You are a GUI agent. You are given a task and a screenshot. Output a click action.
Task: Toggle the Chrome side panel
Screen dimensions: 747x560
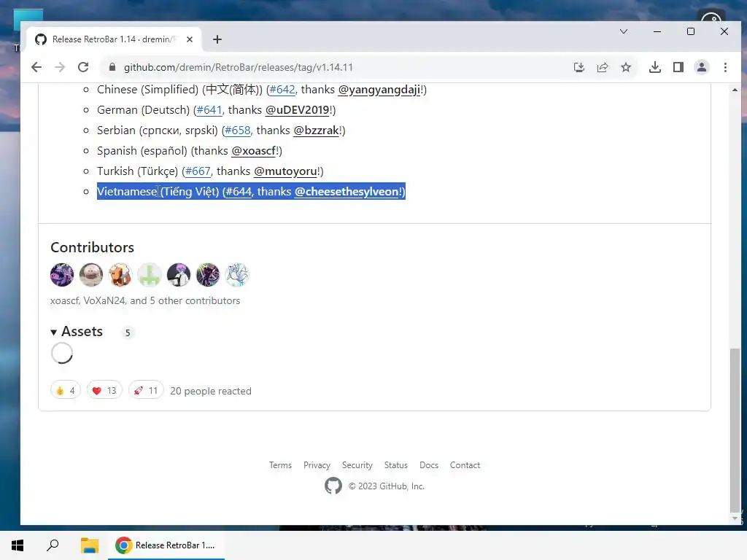click(678, 67)
